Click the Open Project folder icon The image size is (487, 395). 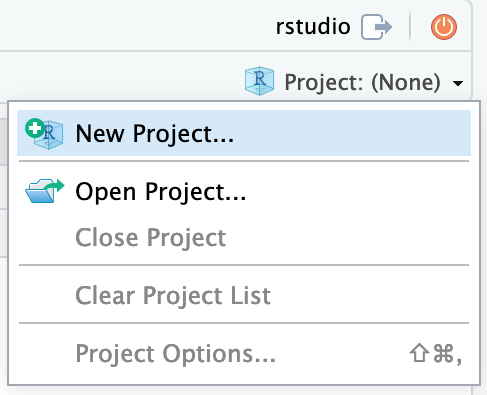[45, 191]
